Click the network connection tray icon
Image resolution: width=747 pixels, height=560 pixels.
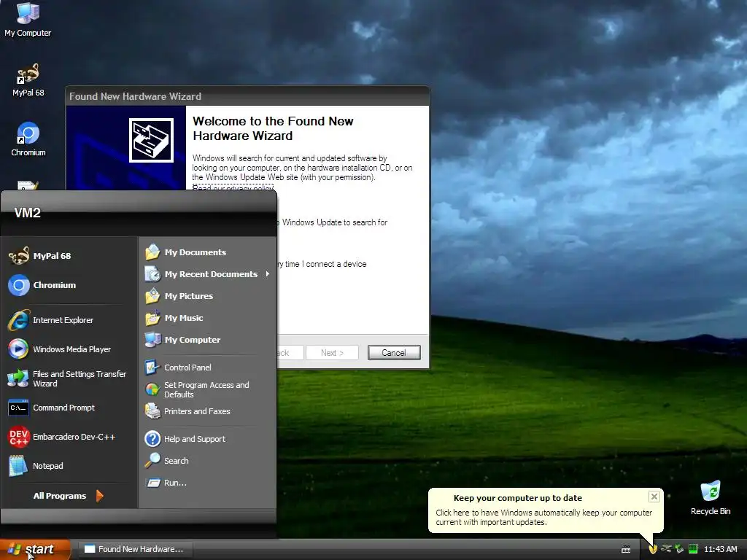pyautogui.click(x=666, y=549)
